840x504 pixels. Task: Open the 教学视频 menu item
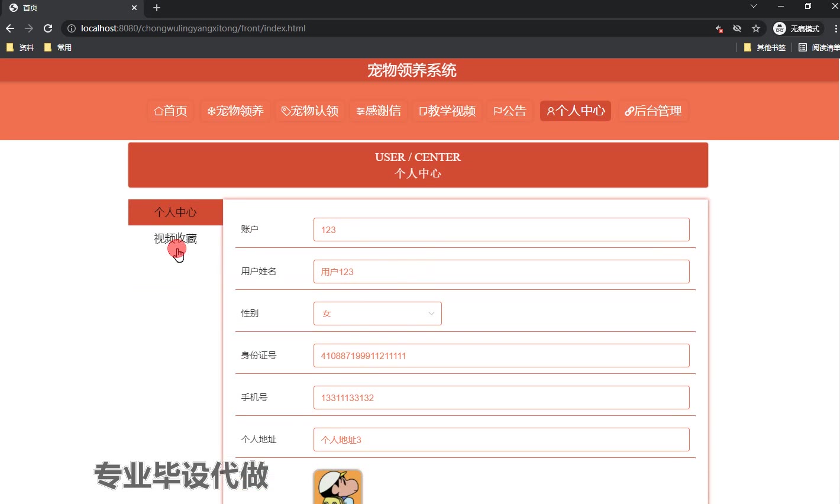[447, 111]
